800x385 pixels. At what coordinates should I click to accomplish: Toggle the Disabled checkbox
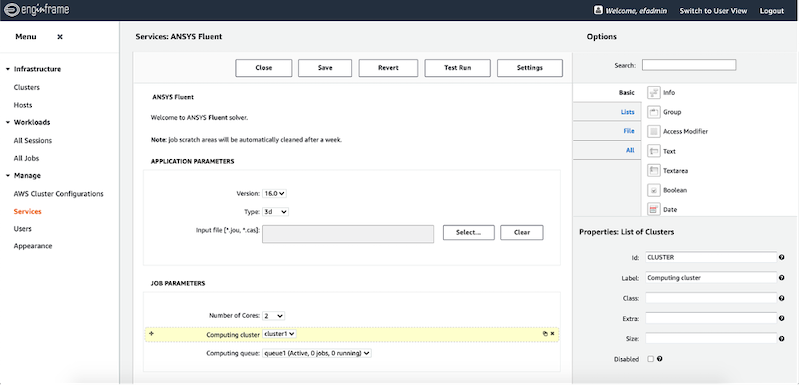[x=650, y=359]
